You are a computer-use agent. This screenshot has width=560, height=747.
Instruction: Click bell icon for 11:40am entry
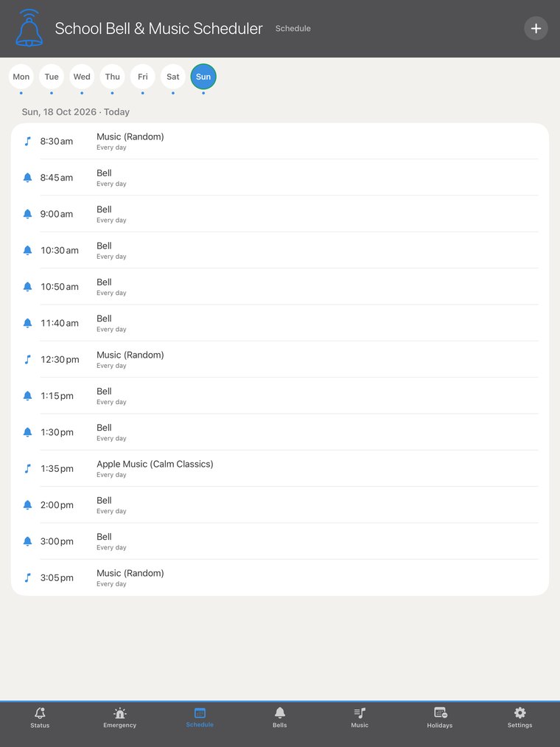(x=27, y=323)
